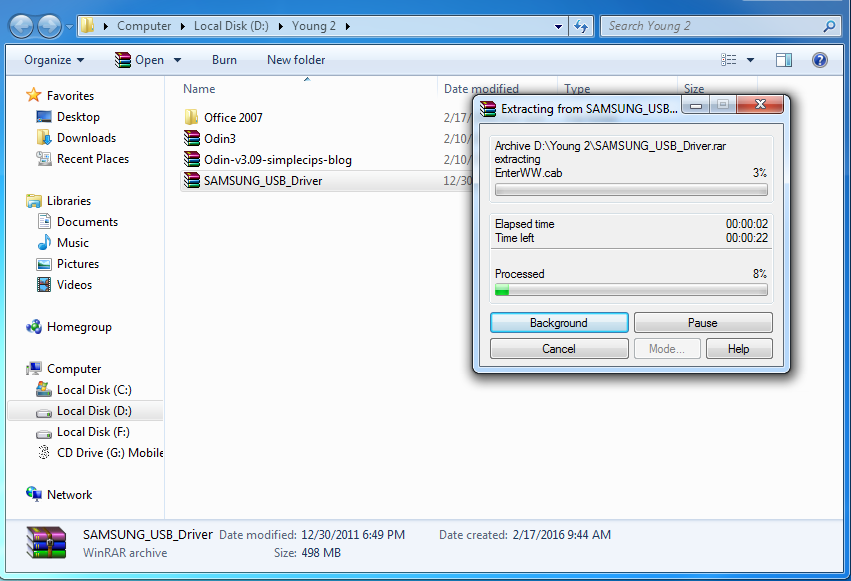Click the Favorites star icon
Screen dimensions: 851x581
(x=34, y=95)
